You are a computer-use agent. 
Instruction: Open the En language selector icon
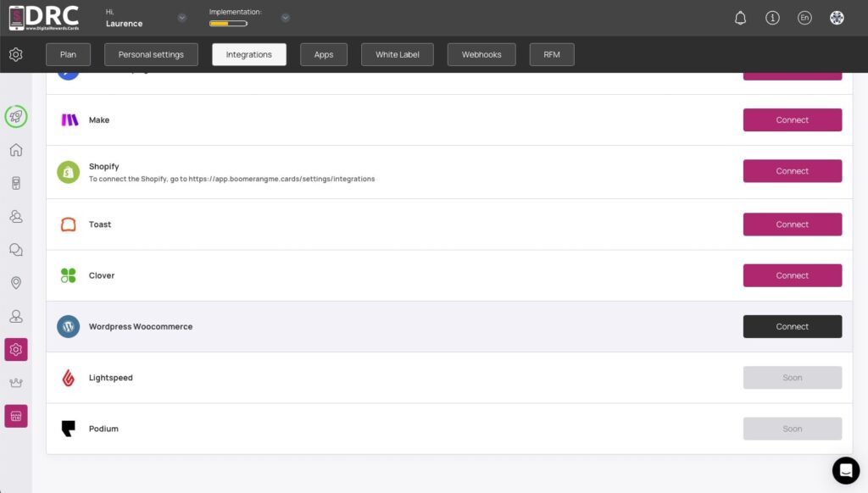(804, 18)
